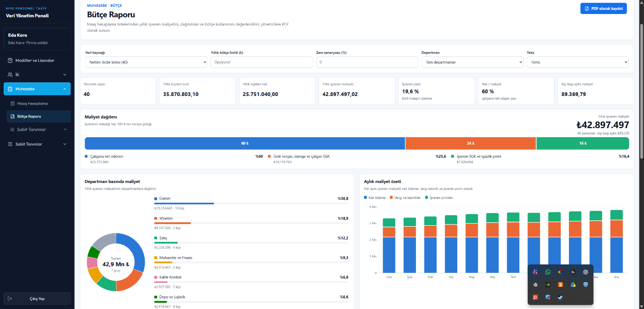This screenshot has height=309, width=644.
Task: Click the donut chart center showing 42,9 Mn ₺
Action: click(116, 264)
